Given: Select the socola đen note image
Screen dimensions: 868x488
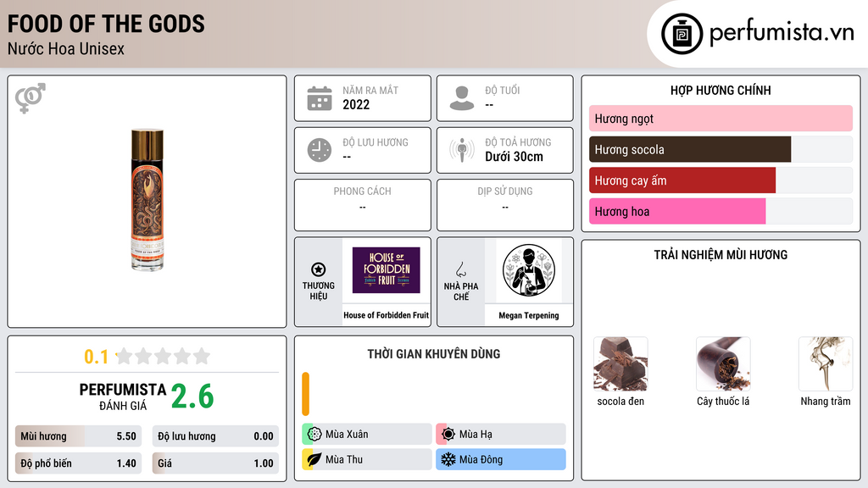Looking at the screenshot, I should pyautogui.click(x=620, y=363).
